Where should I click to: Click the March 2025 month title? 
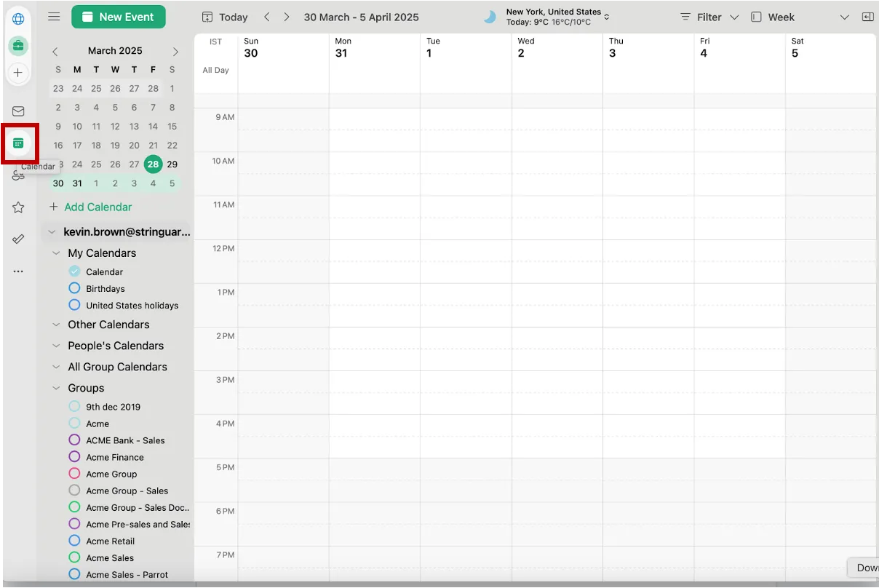tap(115, 51)
